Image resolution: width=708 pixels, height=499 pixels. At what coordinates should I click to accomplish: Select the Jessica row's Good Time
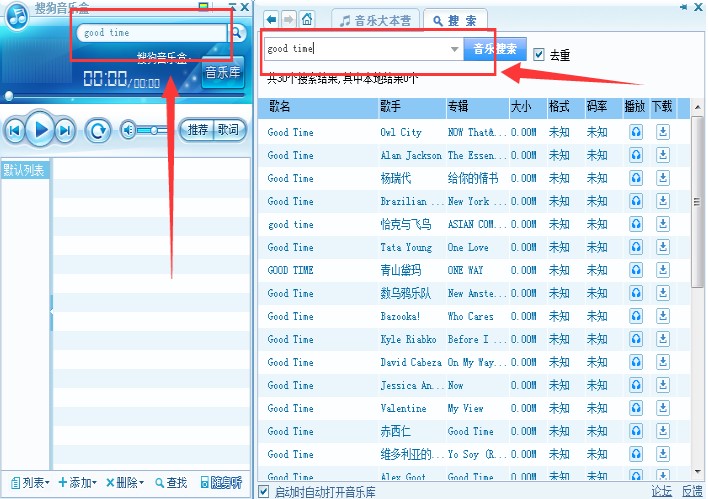click(x=474, y=386)
